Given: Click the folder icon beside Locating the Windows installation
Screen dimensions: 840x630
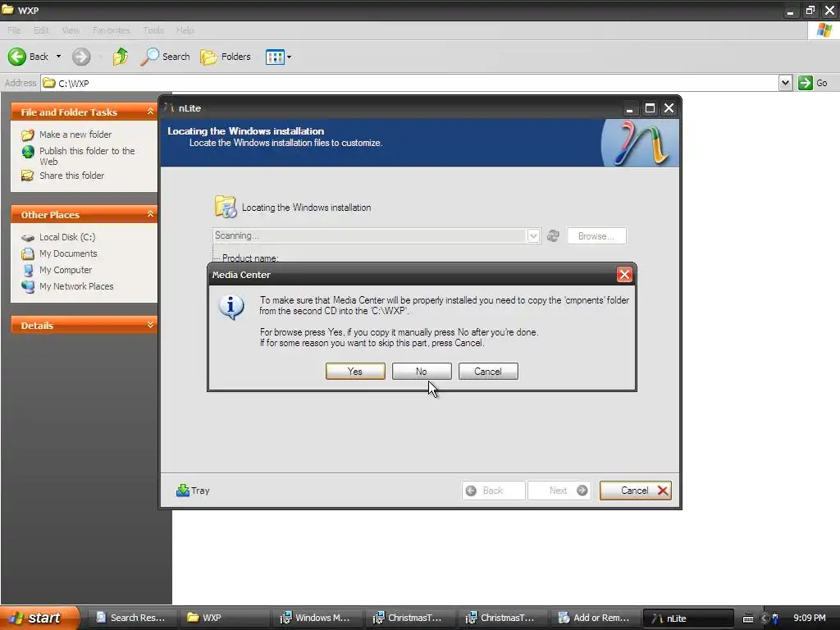Looking at the screenshot, I should click(x=226, y=207).
